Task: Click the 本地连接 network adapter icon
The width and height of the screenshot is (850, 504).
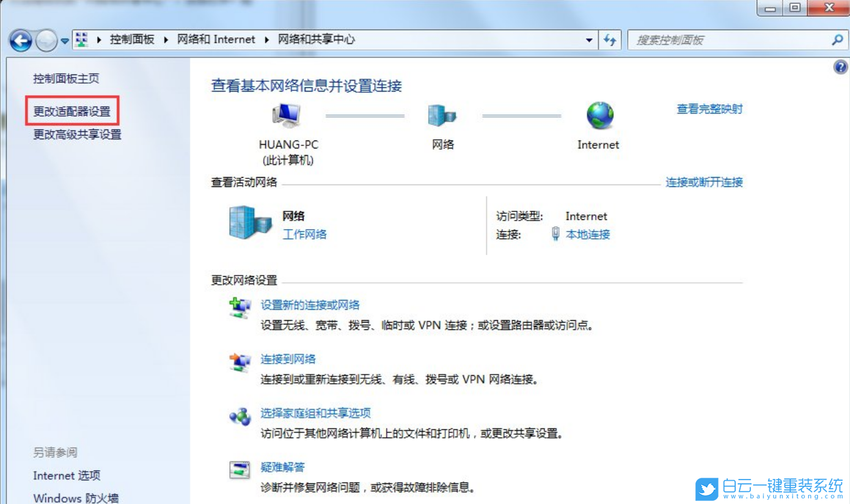Action: coord(555,235)
